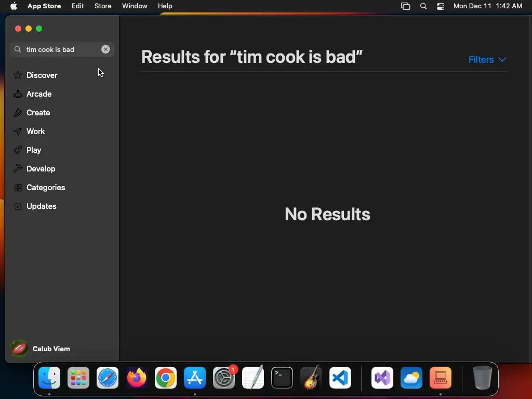Launch Visual Studio Code from dock
This screenshot has height=399, width=532.
coord(340,378)
